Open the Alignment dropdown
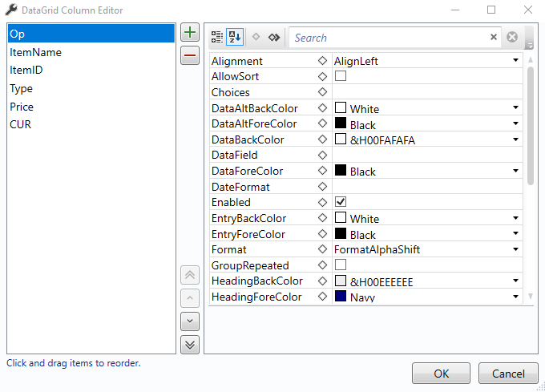The width and height of the screenshot is (545, 392). [516, 60]
